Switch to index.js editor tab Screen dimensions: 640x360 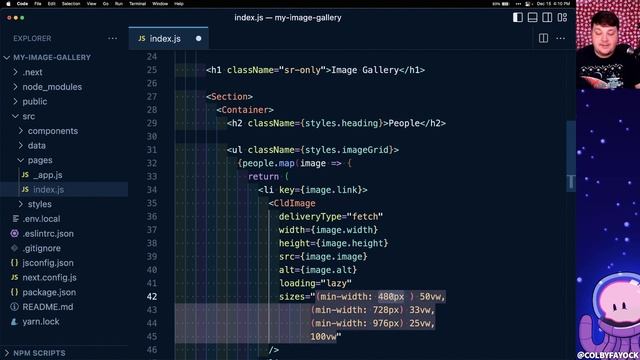click(x=168, y=38)
